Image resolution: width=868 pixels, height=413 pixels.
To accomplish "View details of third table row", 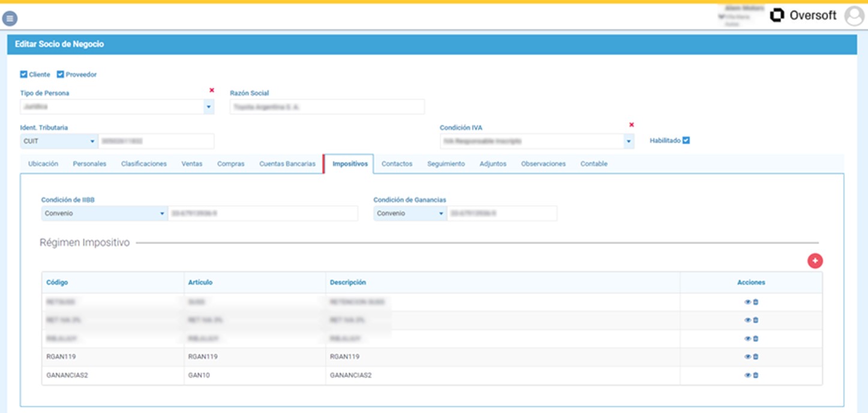I will (747, 339).
